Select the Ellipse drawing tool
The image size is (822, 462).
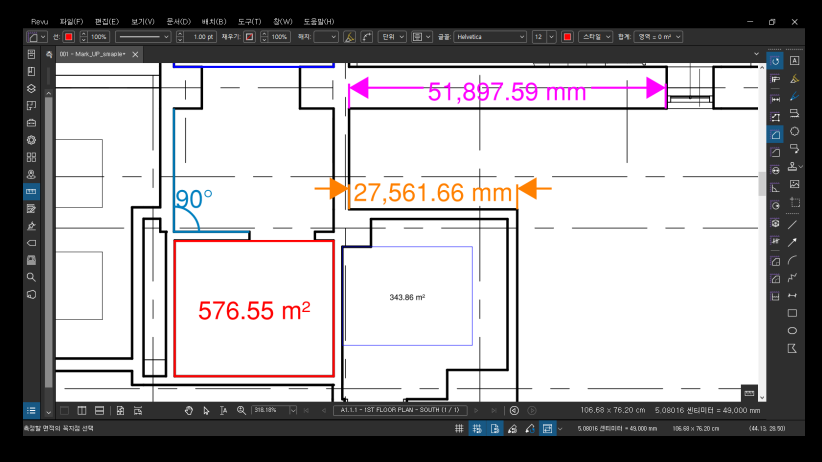tap(792, 331)
